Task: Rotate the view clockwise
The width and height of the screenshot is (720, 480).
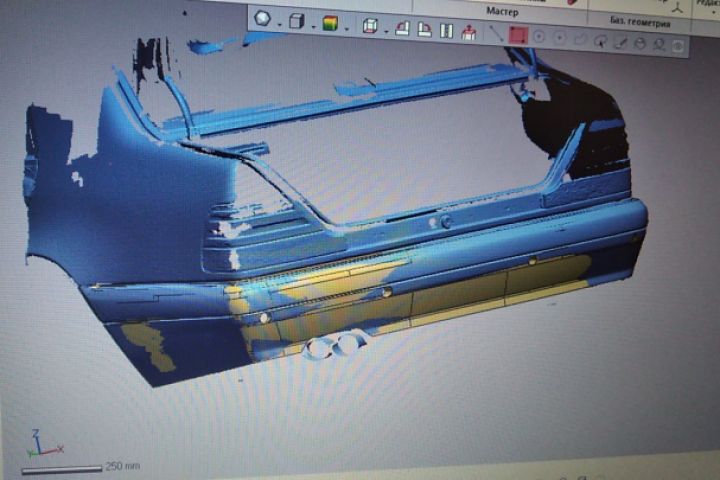Action: pos(425,30)
